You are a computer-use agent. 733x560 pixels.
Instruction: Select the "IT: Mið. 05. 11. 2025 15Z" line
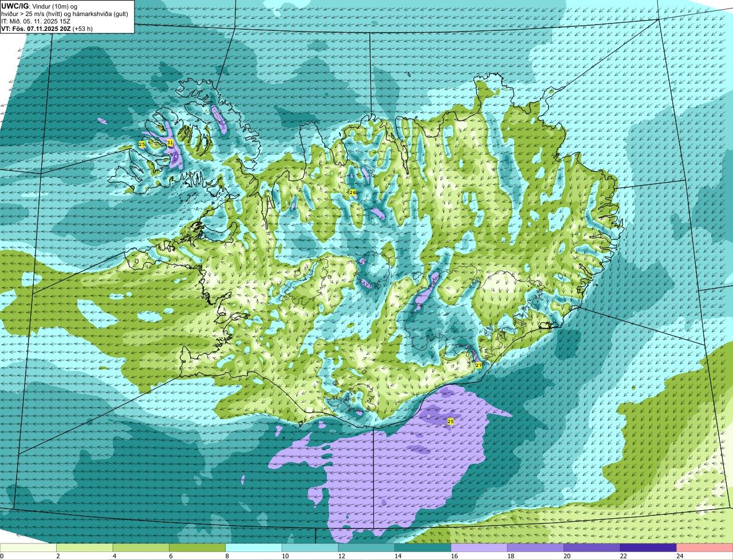[36, 21]
